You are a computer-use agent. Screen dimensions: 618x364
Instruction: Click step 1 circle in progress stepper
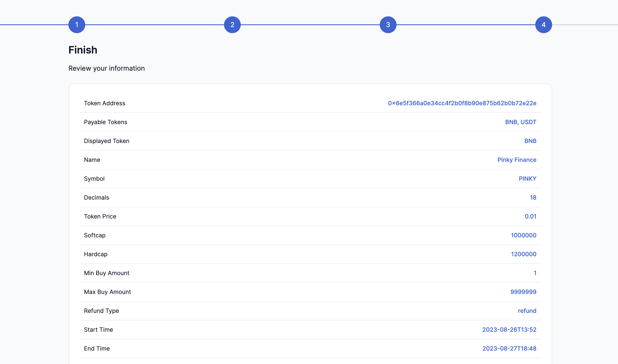(77, 25)
